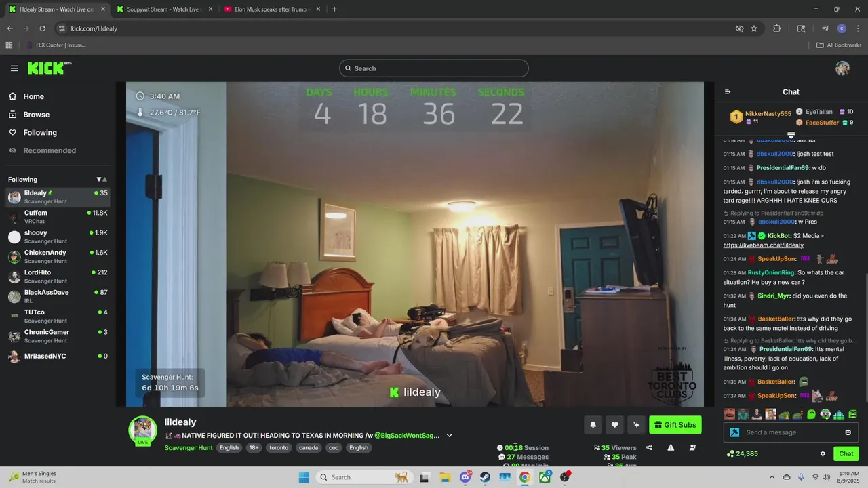Image resolution: width=868 pixels, height=488 pixels.
Task: Open Chrome extensions puzzle icon
Action: 777,28
